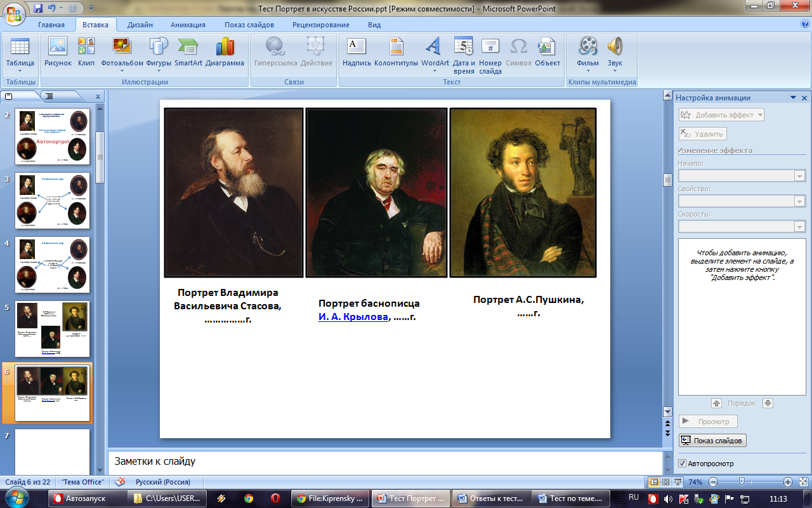Screen dimensions: 812x508
Task: Open the Дизайн ribbon tab
Action: 140,25
